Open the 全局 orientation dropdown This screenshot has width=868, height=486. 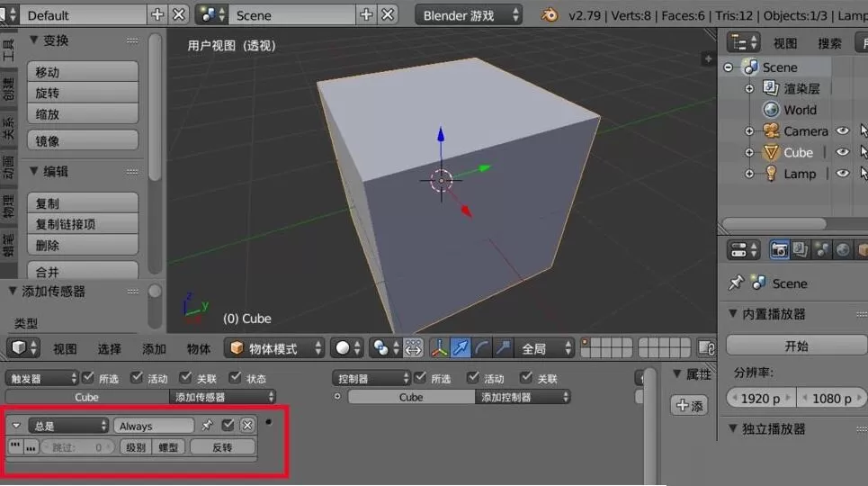545,348
